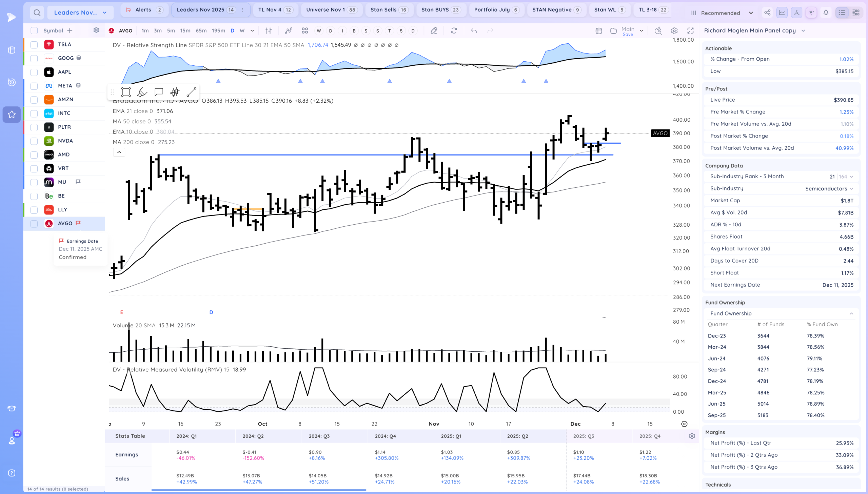The height and width of the screenshot is (494, 868).
Task: Open the notifications bell icon
Action: tap(826, 13)
